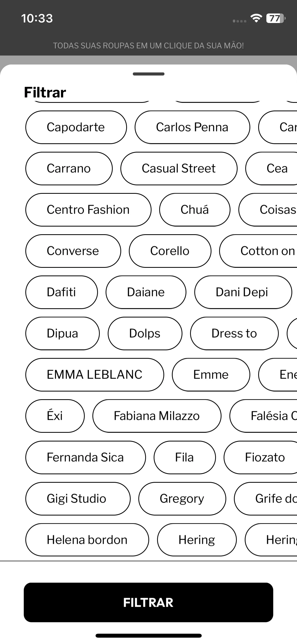Select the Dress to brand chip
The height and width of the screenshot is (644, 297).
point(234,333)
